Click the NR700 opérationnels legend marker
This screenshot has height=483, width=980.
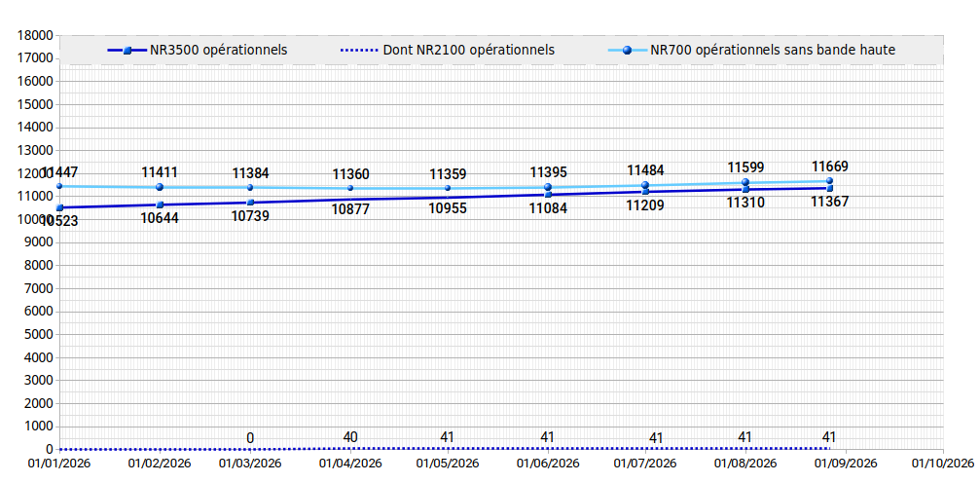(628, 51)
